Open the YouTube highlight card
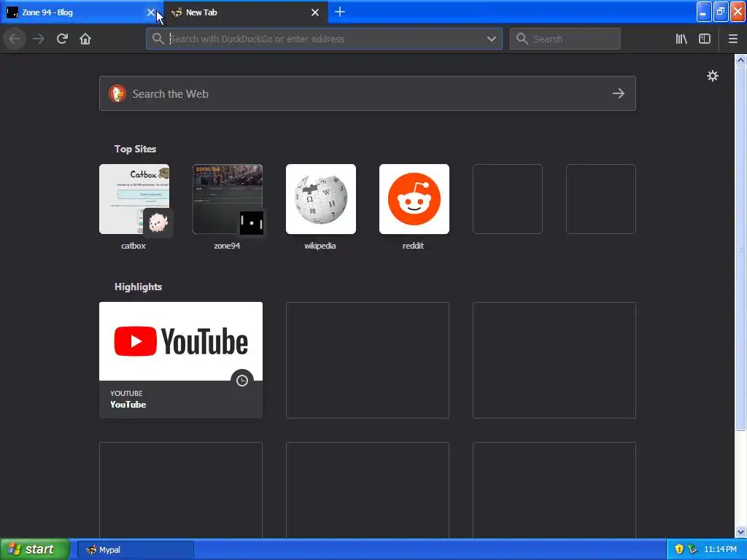Viewport: 747px width, 560px height. pyautogui.click(x=181, y=360)
